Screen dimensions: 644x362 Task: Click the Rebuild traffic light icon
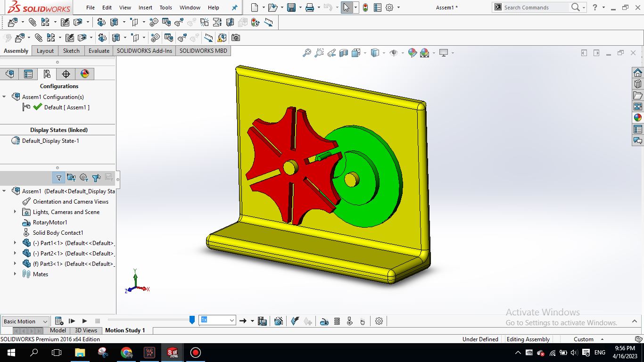[x=365, y=8]
